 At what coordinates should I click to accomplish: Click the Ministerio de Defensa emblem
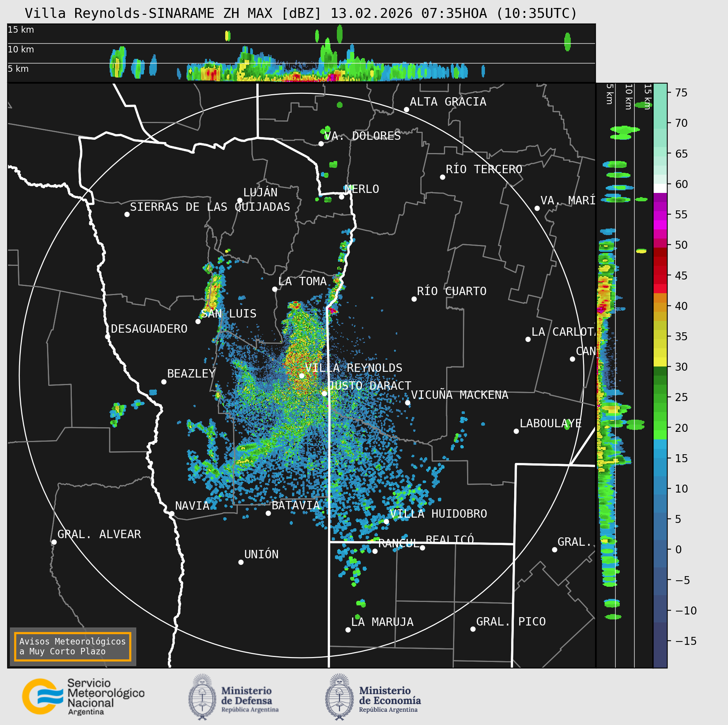tap(202, 697)
